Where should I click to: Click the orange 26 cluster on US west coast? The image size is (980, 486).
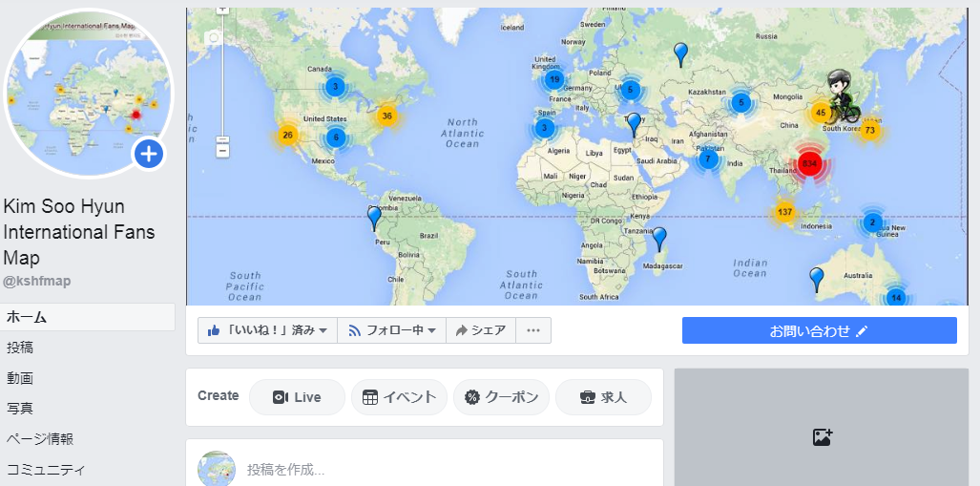coord(287,135)
